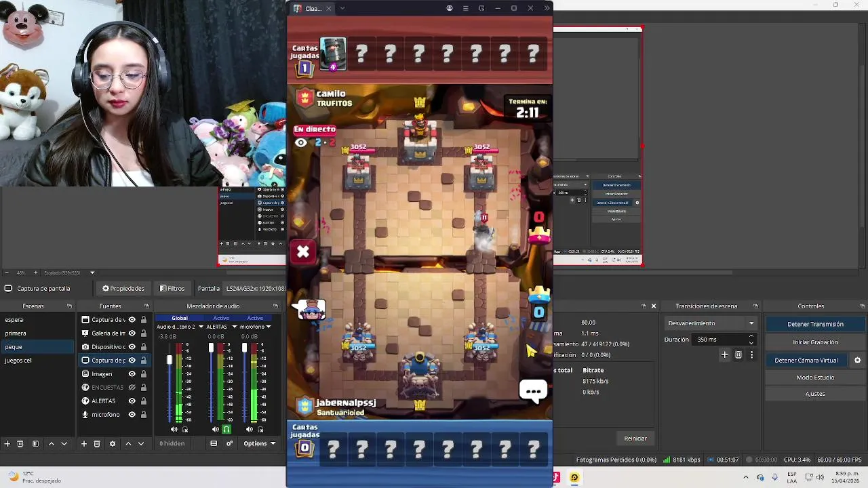The image size is (868, 488).
Task: Open Ajustes settings
Action: click(815, 394)
